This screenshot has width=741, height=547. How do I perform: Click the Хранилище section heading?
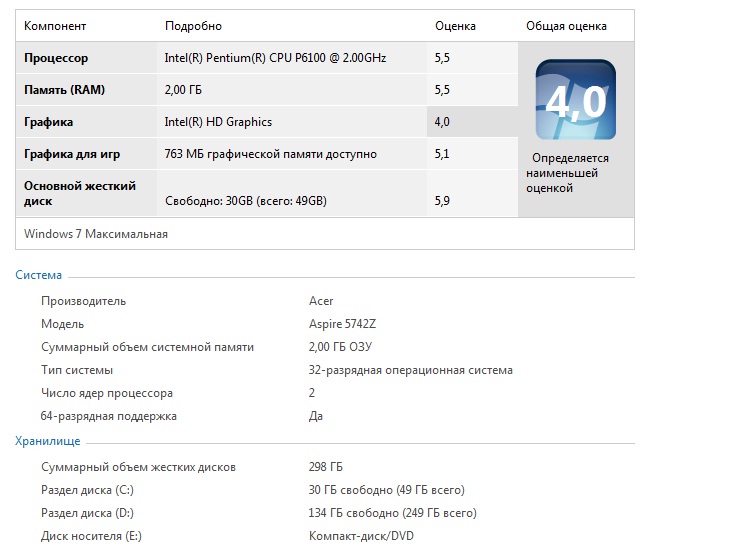(x=48, y=441)
